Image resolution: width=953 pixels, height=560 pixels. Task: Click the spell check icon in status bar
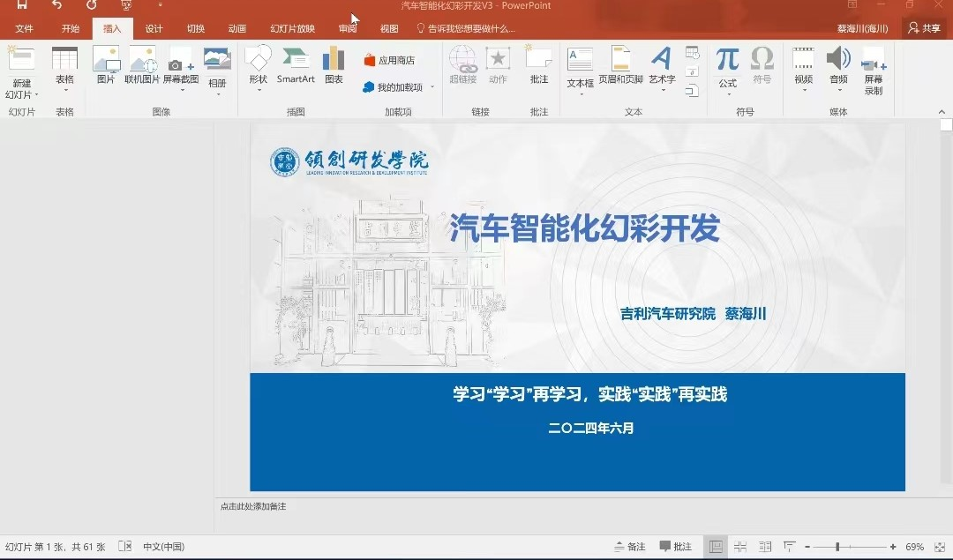click(x=124, y=546)
